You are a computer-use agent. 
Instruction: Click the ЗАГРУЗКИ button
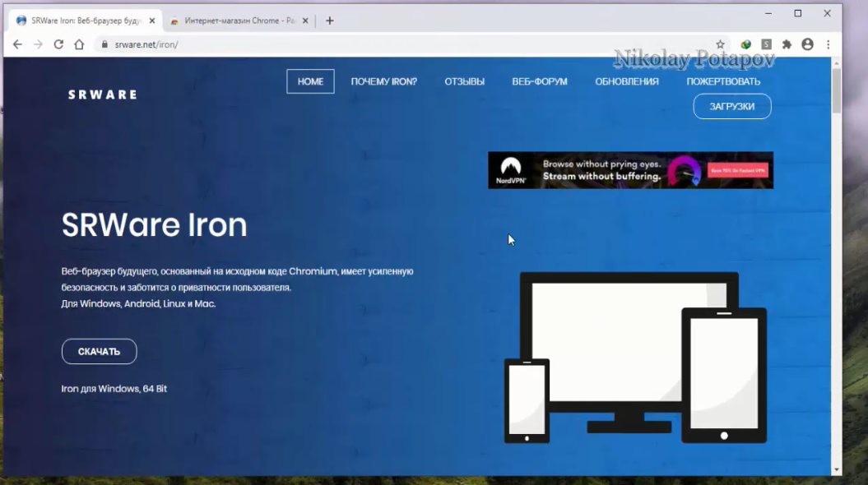(x=731, y=106)
